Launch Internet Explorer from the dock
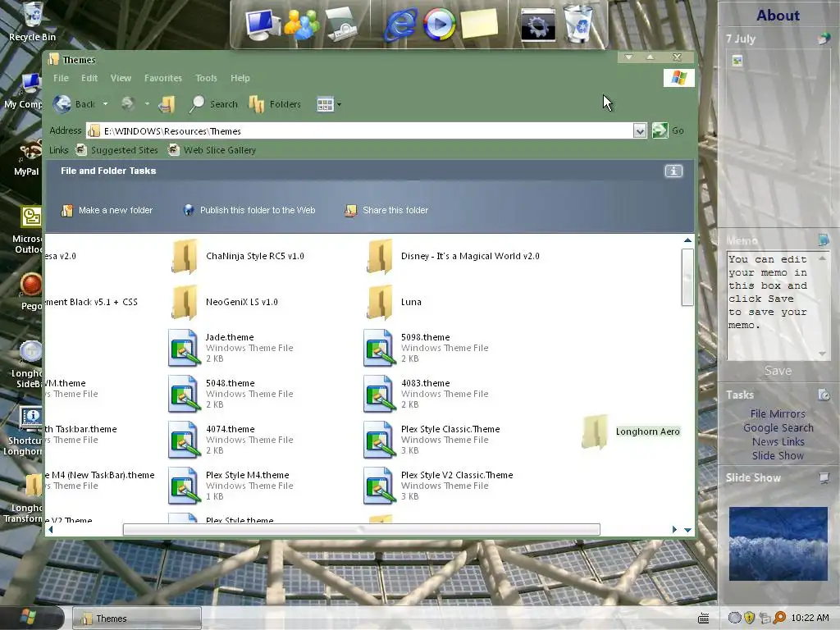840x630 pixels. click(x=400, y=25)
